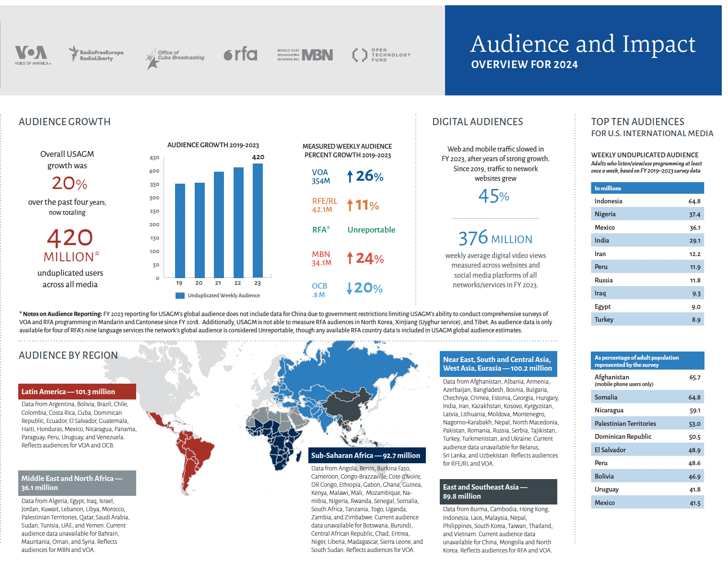Click the OCB 20% value
This screenshot has width=728, height=563.
368,288
